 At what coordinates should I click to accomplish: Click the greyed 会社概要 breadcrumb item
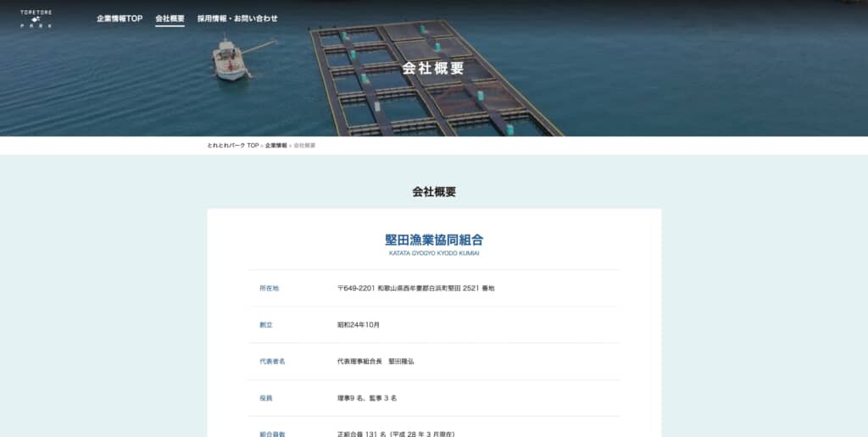304,146
